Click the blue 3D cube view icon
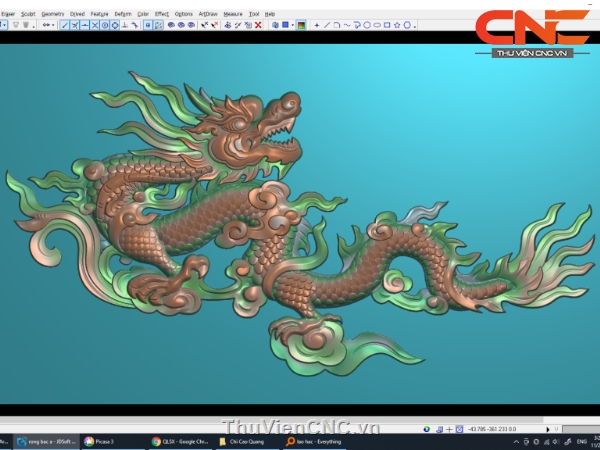 [x=276, y=25]
